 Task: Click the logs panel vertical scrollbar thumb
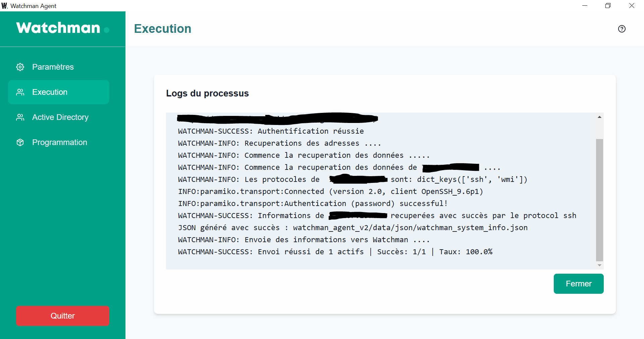tap(599, 200)
